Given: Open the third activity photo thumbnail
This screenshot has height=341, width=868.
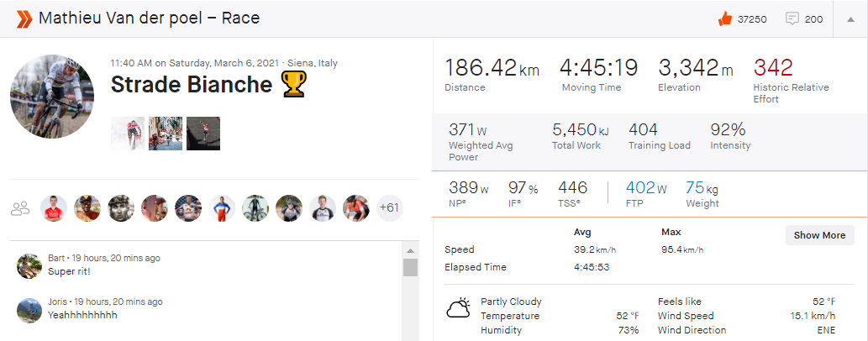Looking at the screenshot, I should [203, 134].
